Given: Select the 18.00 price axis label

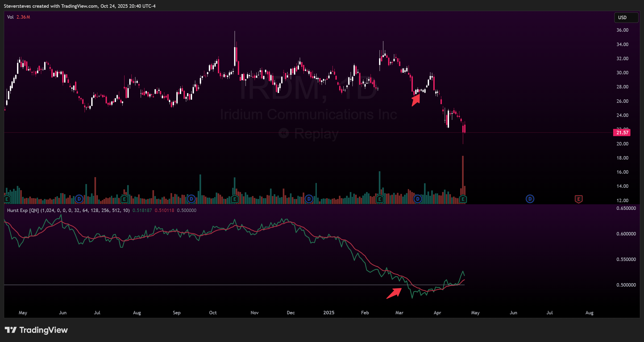Looking at the screenshot, I should pos(622,158).
